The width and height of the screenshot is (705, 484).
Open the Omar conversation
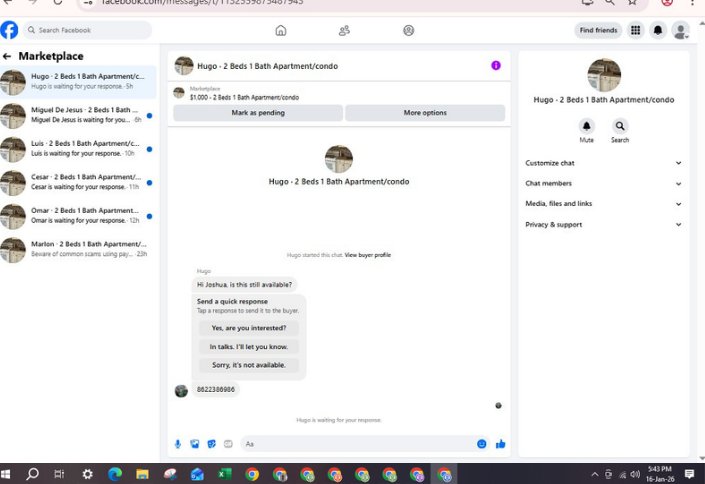78,216
